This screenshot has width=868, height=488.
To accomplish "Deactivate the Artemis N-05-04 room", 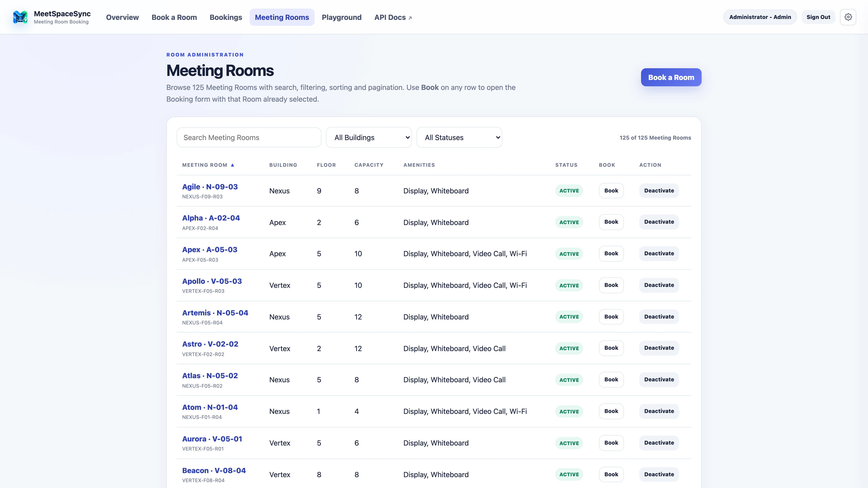I will pyautogui.click(x=659, y=317).
